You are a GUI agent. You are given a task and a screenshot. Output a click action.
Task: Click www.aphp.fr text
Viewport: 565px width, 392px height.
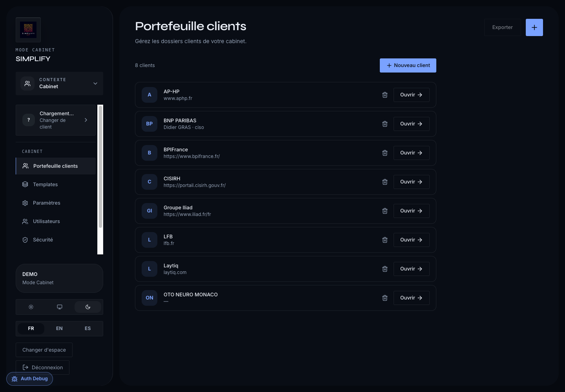tap(178, 98)
